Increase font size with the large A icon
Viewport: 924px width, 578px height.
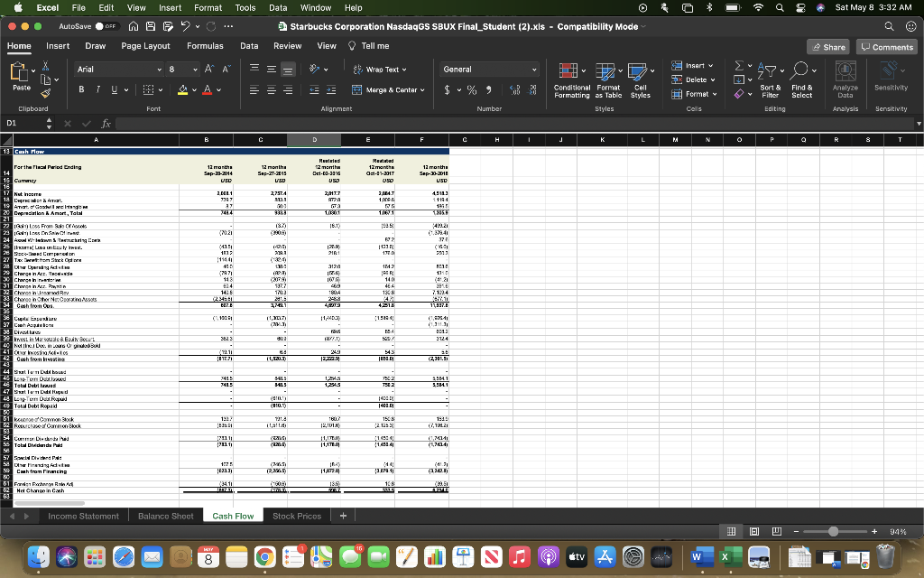point(209,69)
